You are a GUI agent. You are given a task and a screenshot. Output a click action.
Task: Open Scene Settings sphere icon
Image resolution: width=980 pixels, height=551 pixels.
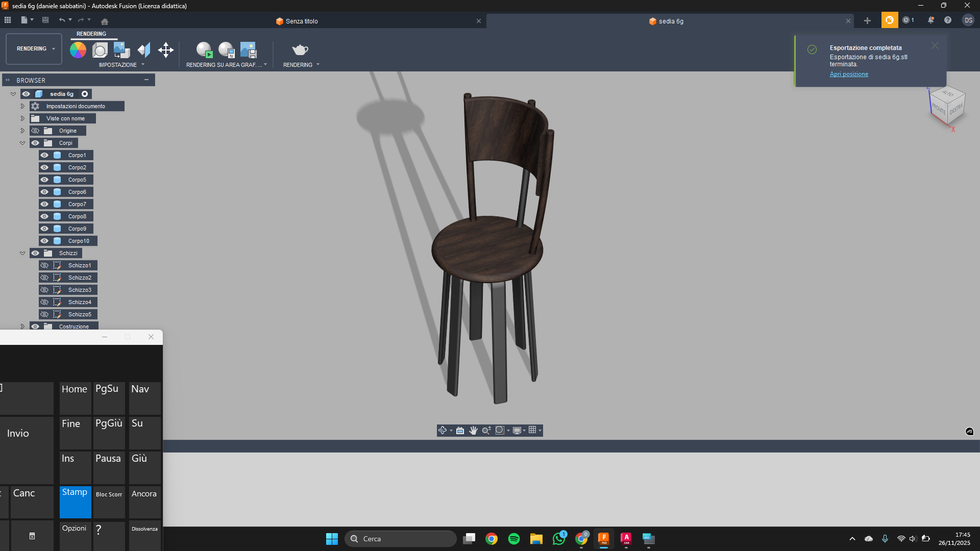[x=100, y=50]
